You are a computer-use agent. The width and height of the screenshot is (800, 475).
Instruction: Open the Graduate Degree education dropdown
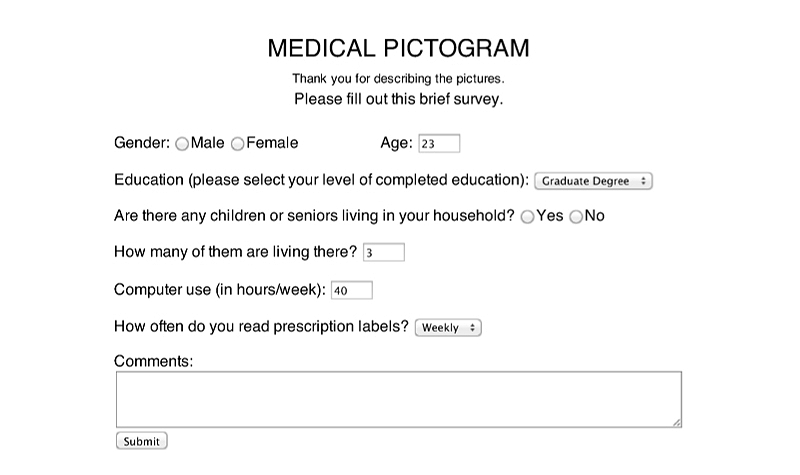click(x=593, y=181)
